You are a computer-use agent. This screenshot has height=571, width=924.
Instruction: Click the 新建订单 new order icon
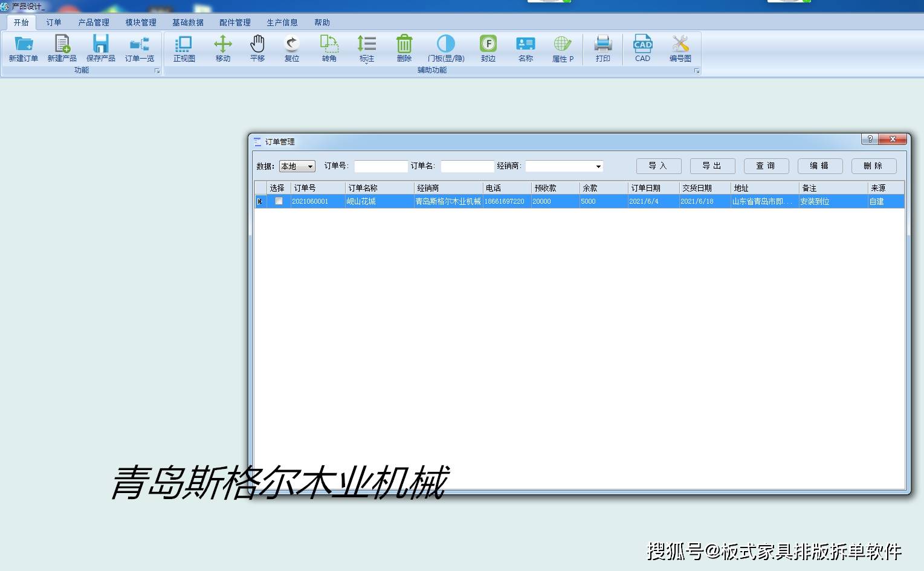click(24, 48)
